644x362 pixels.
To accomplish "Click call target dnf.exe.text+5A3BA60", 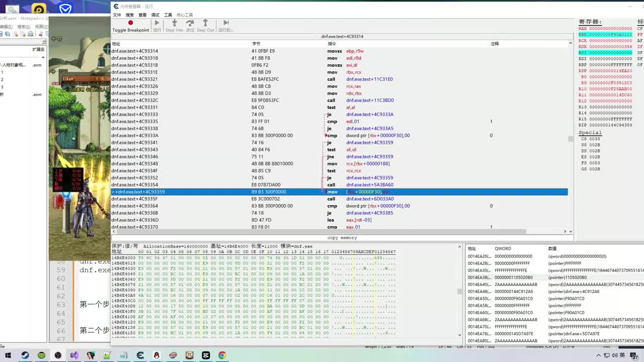I will pyautogui.click(x=370, y=185).
